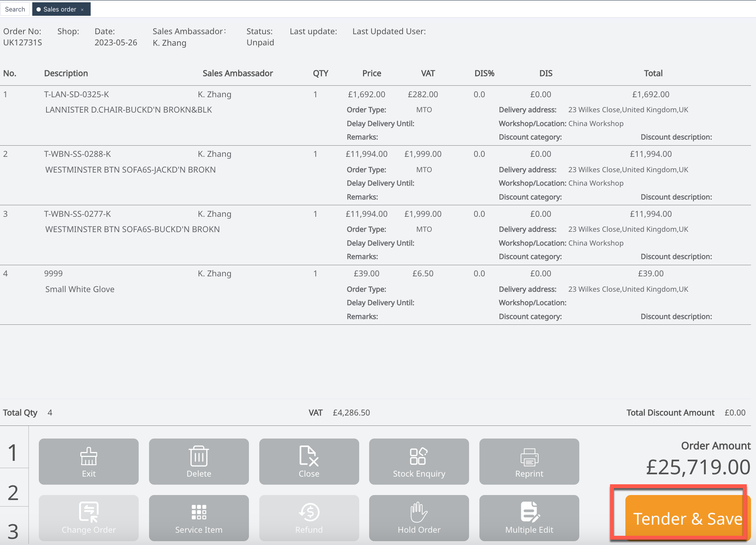The height and width of the screenshot is (545, 756).
Task: Click the Reprint printer icon
Action: pyautogui.click(x=529, y=461)
